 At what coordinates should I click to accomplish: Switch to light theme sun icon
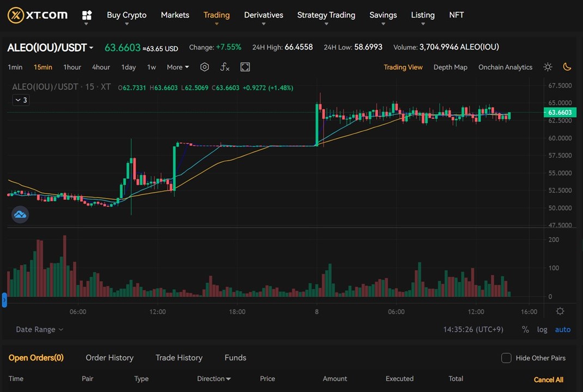click(x=548, y=67)
